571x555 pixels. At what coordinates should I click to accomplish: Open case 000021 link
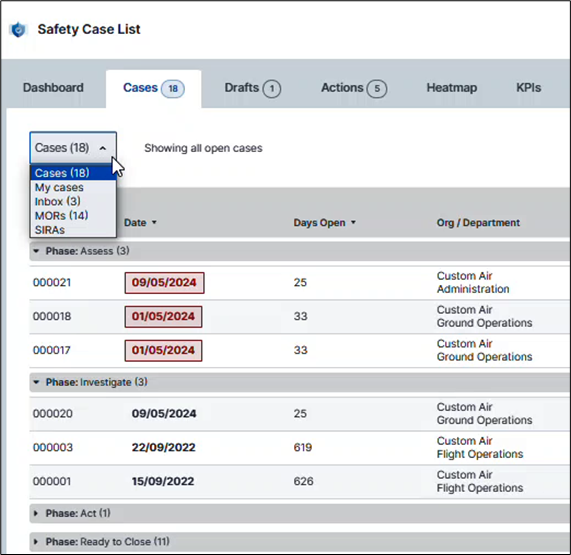coord(52,283)
